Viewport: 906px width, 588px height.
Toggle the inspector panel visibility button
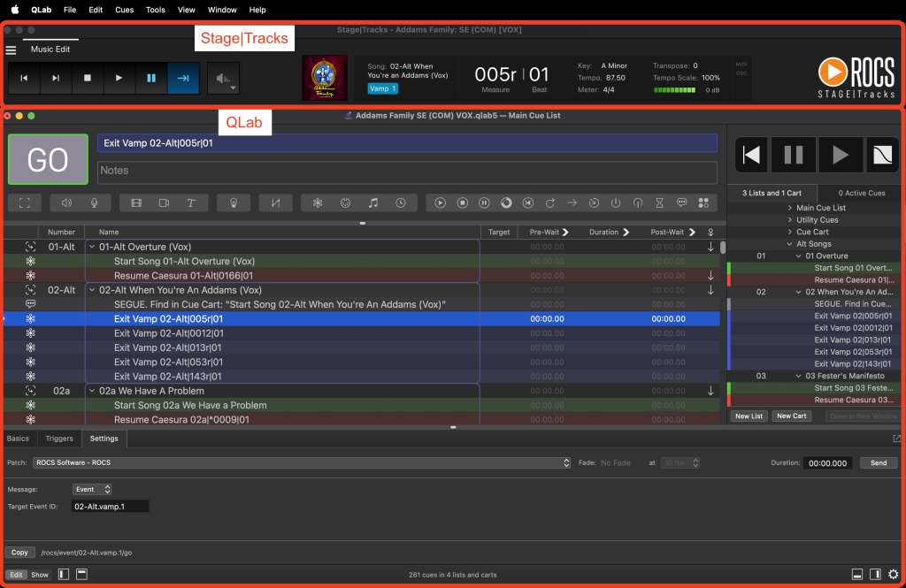(857, 574)
